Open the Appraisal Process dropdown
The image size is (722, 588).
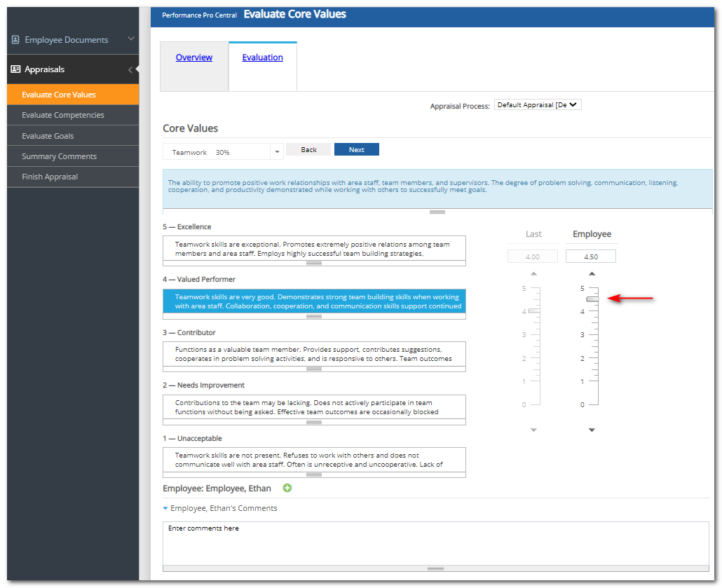point(538,104)
